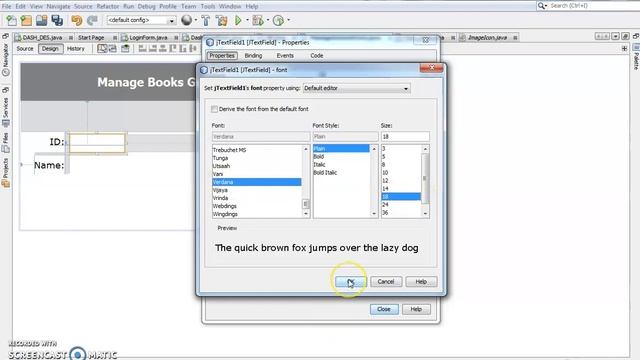Switch to the Events tab in Properties
Image resolution: width=640 pixels, height=360 pixels.
click(285, 56)
